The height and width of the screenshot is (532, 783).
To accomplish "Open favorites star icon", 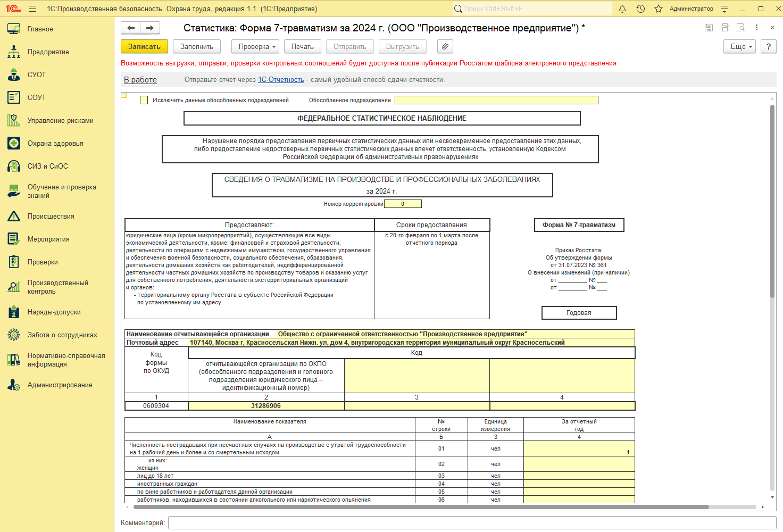I will pos(659,9).
